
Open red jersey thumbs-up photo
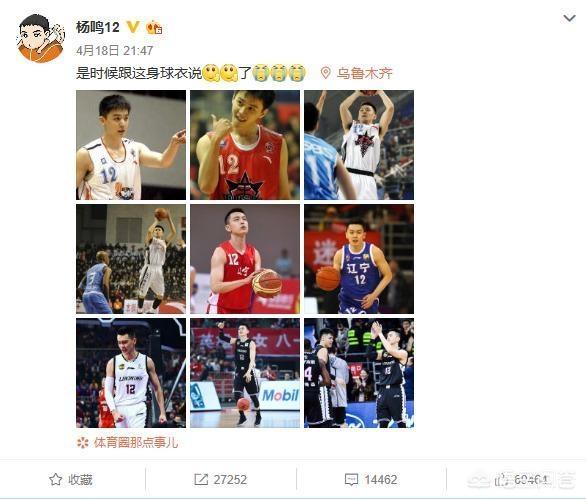(x=245, y=145)
